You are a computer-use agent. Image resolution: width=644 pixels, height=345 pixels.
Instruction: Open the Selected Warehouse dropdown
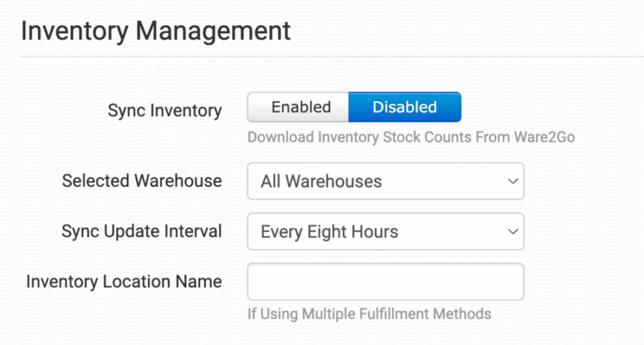pyautogui.click(x=385, y=182)
